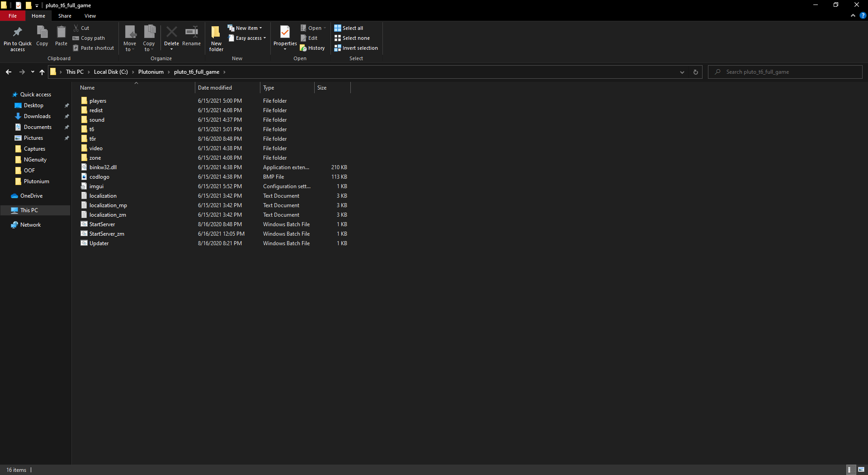Click the Properties checkmark icon
The height and width of the screenshot is (475, 868).
(x=285, y=32)
